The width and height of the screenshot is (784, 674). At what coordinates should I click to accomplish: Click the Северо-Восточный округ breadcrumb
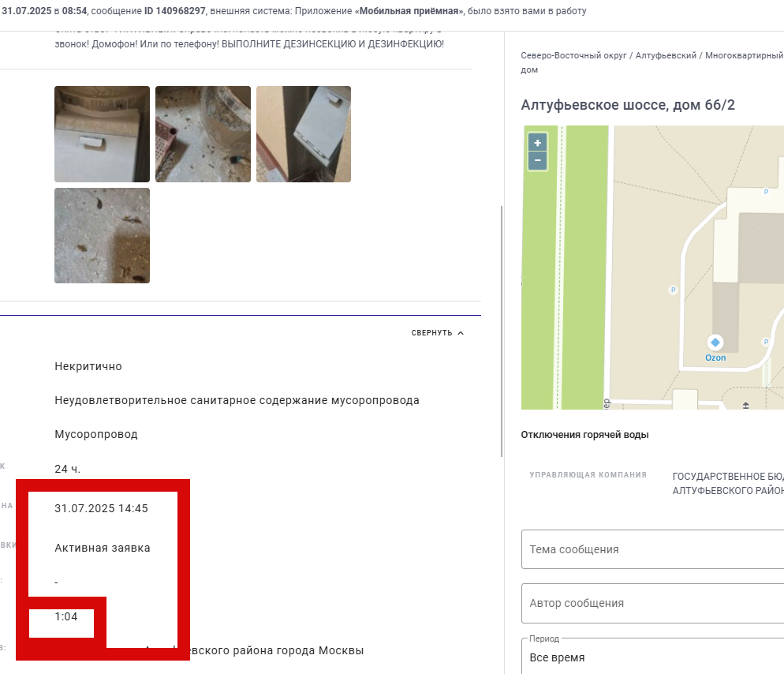pyautogui.click(x=573, y=55)
